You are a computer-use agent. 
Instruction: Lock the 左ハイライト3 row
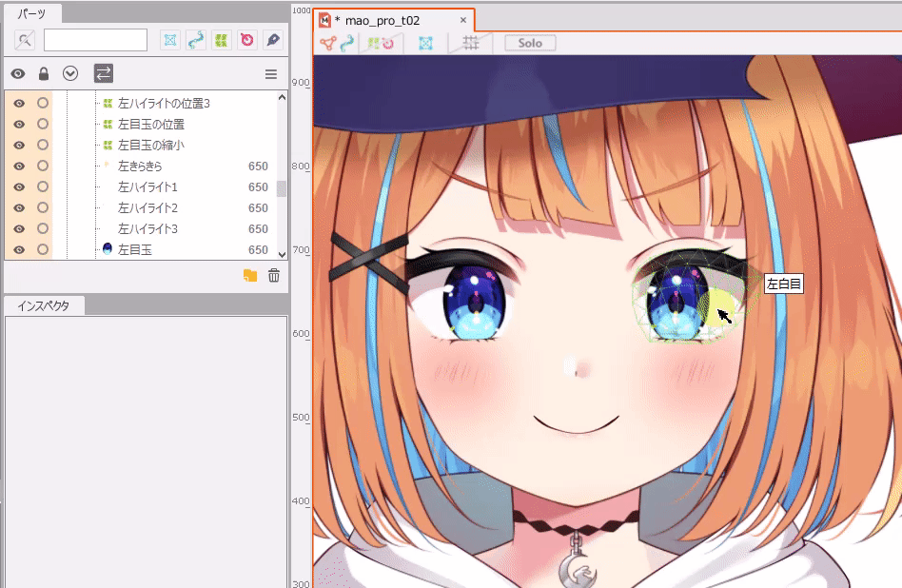(x=43, y=228)
